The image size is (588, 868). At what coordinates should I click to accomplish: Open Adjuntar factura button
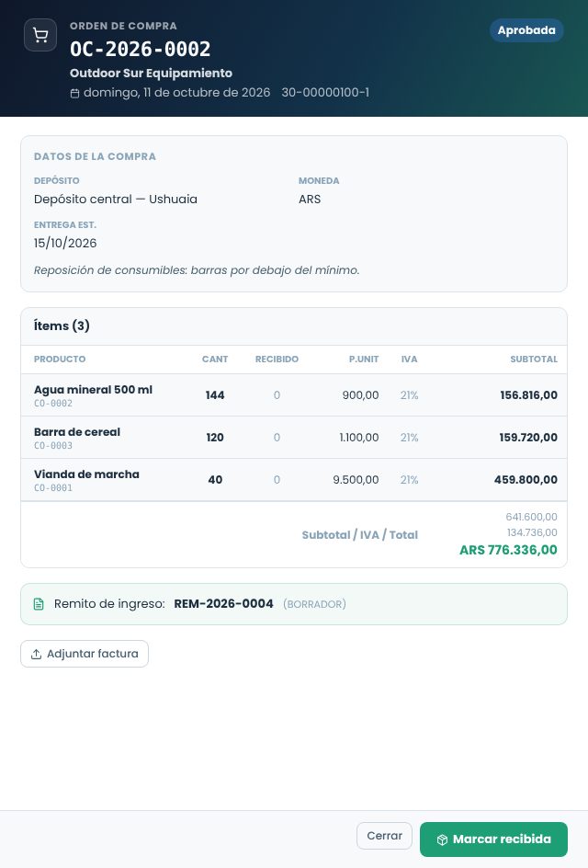85,654
